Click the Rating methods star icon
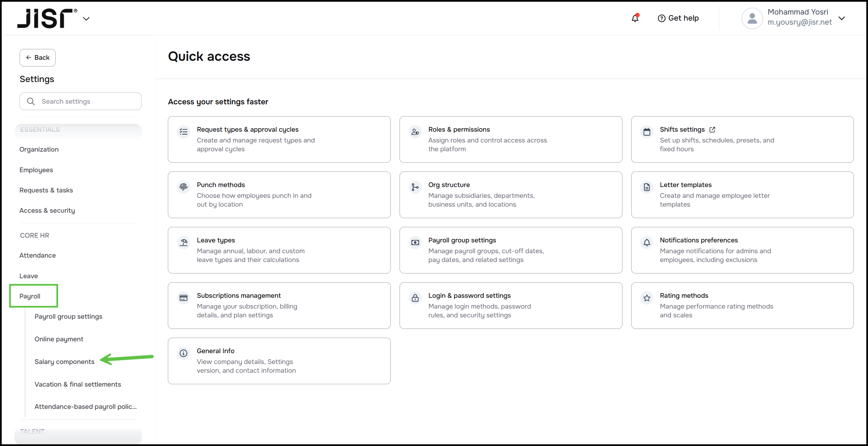 (x=646, y=298)
